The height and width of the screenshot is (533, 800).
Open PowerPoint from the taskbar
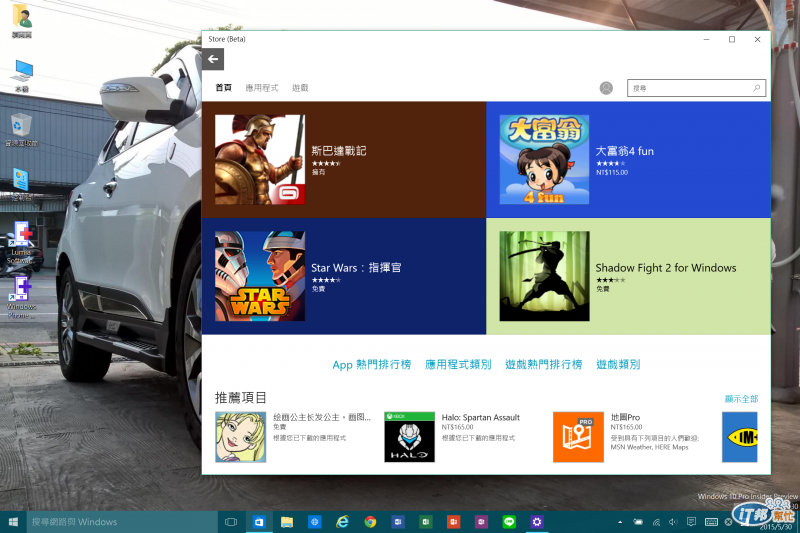[453, 522]
